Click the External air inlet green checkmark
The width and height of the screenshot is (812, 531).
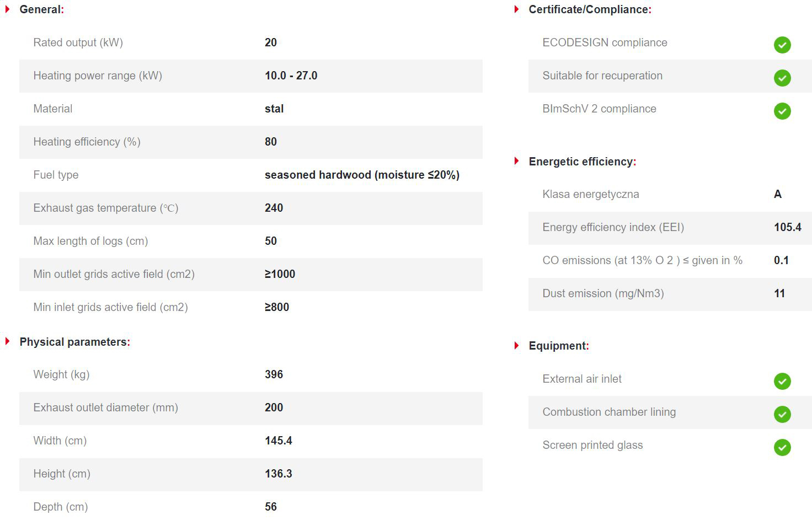[x=782, y=381]
